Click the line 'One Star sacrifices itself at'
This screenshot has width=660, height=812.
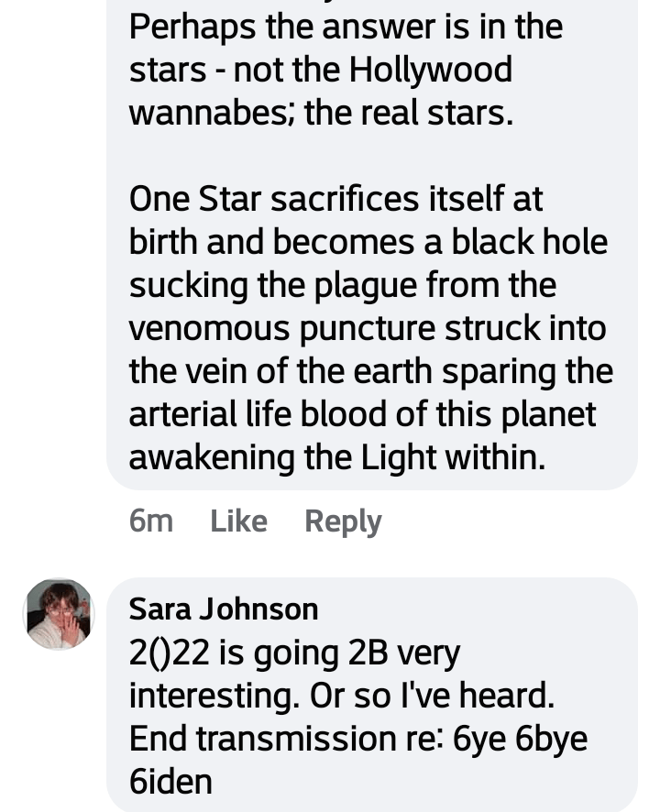coord(335,199)
